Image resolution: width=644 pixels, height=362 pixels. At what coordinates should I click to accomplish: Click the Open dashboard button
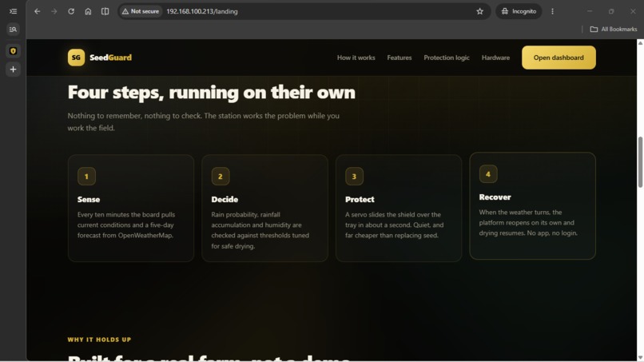coord(559,58)
